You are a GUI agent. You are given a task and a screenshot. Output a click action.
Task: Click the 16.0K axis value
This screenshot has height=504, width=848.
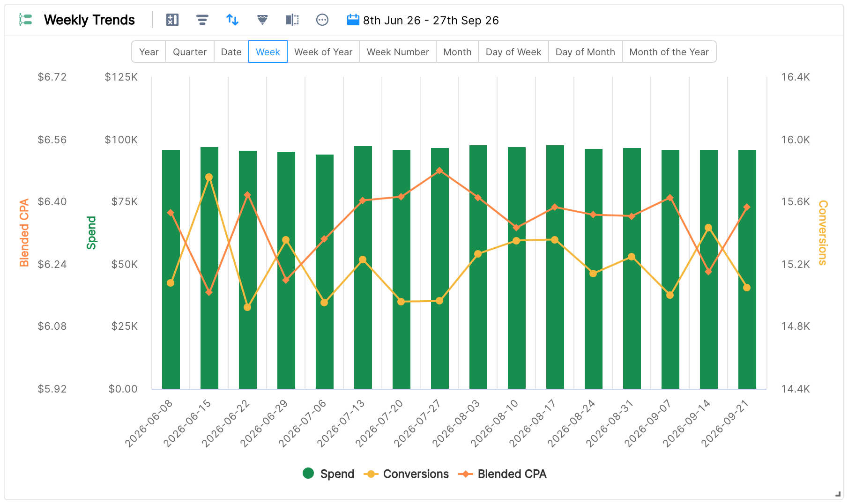796,140
